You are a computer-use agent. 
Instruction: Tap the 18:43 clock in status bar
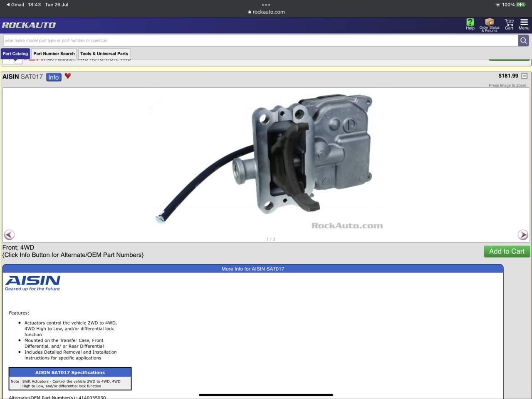pos(35,5)
